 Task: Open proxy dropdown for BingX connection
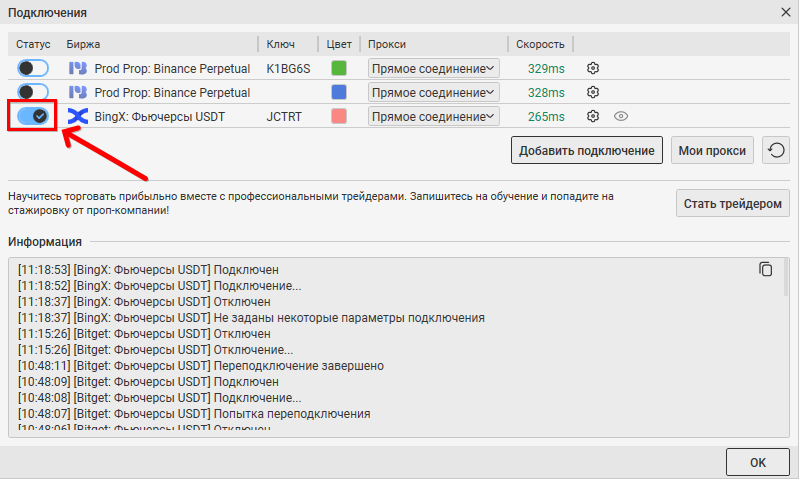pos(433,116)
